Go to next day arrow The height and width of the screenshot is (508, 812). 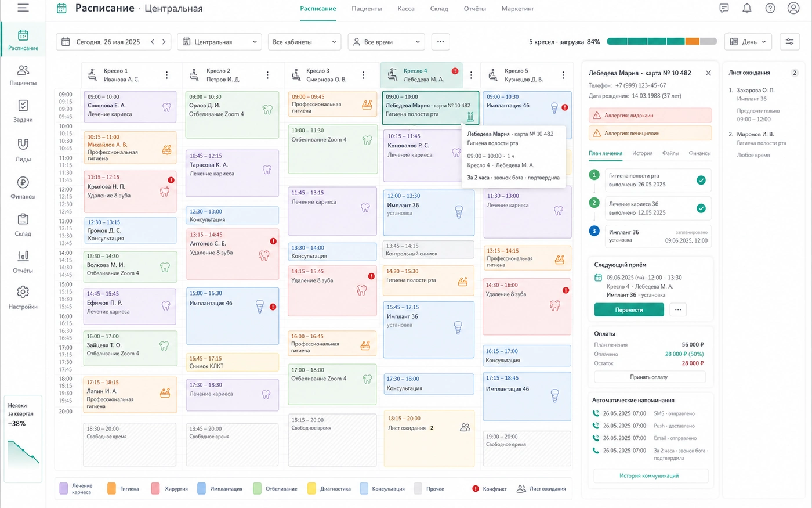pyautogui.click(x=164, y=42)
